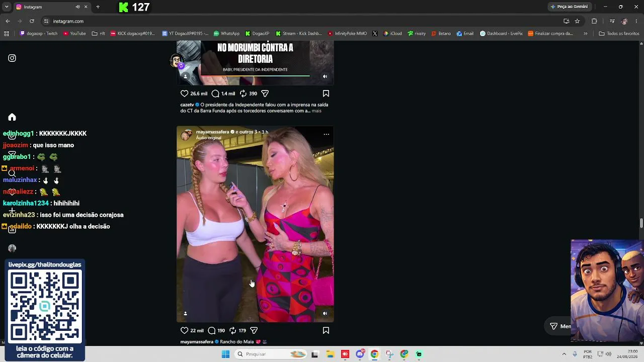Open the cazetv profile from the caption
The width and height of the screenshot is (644, 362).
point(187,105)
